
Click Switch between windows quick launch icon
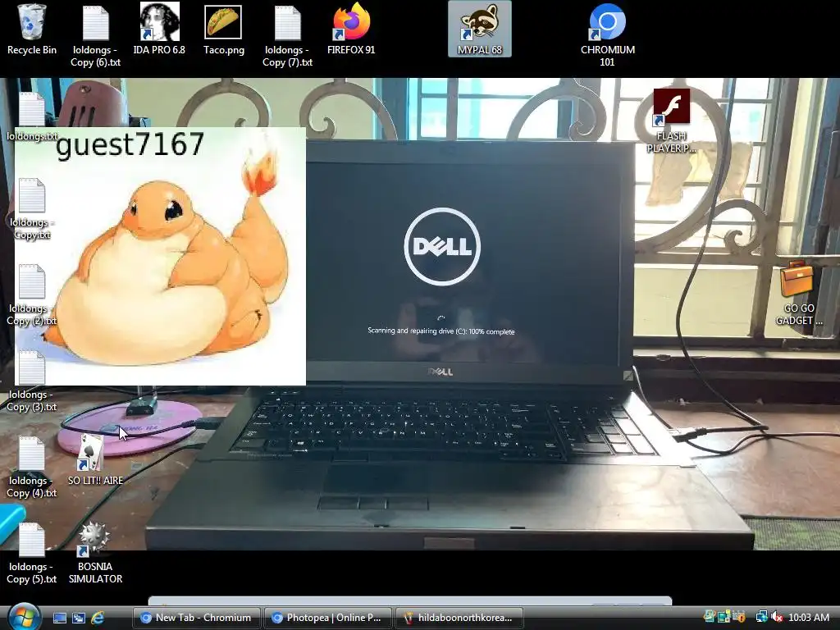[79, 618]
